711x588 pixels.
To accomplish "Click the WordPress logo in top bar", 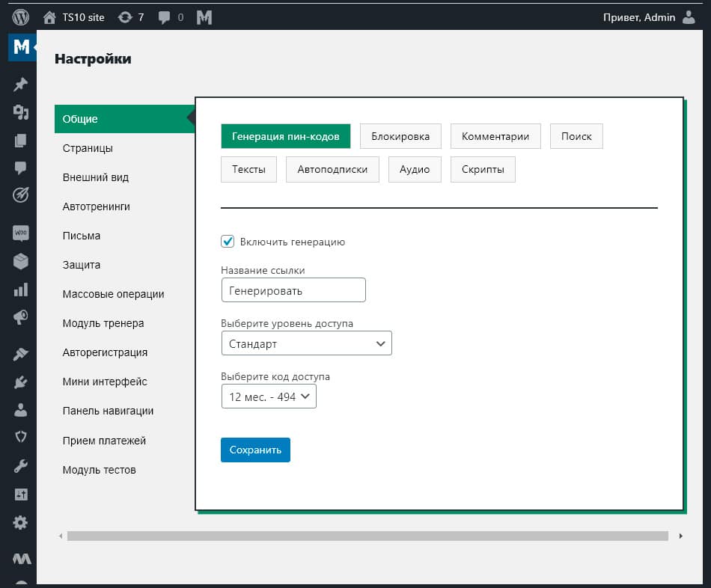I will point(21,16).
